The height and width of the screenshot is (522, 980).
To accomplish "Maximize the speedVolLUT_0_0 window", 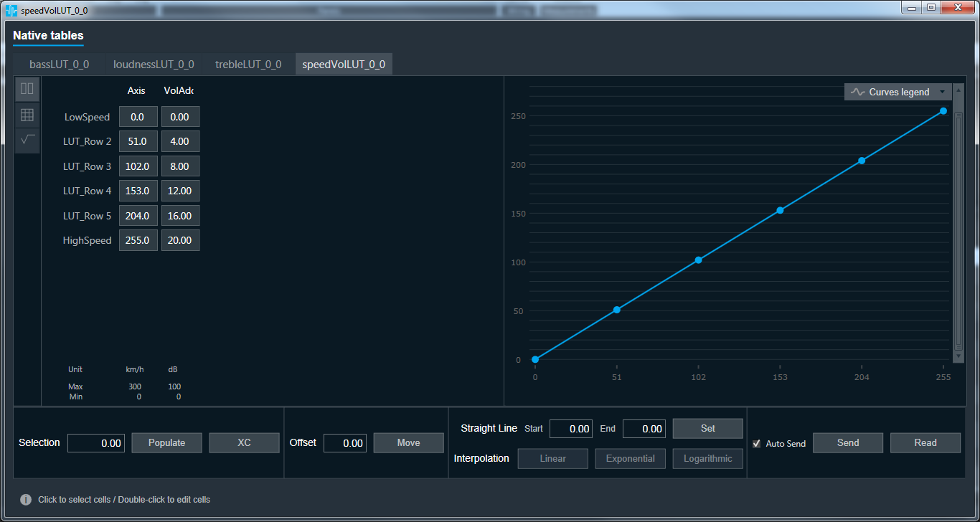I will [x=931, y=7].
